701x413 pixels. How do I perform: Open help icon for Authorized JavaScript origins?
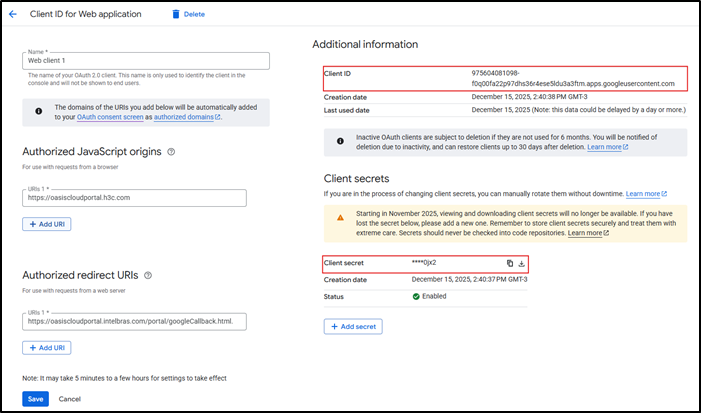click(171, 152)
